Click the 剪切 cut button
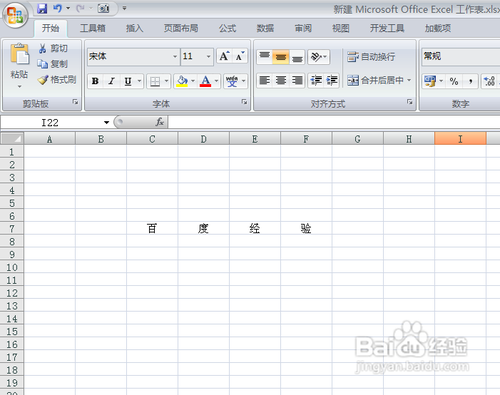 (x=53, y=48)
